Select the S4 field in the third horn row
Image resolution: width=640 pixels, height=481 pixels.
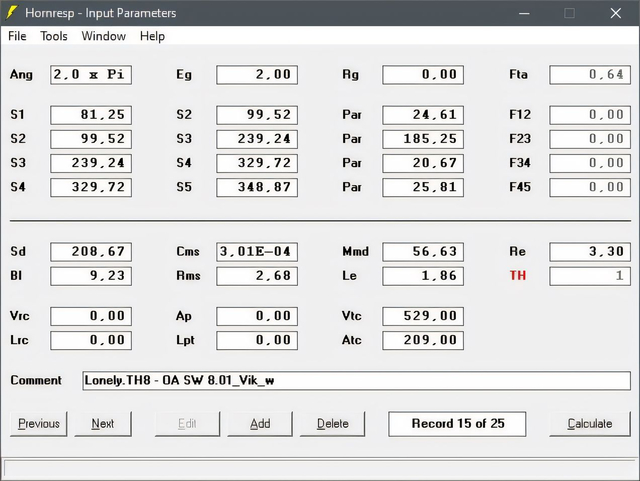pos(257,163)
